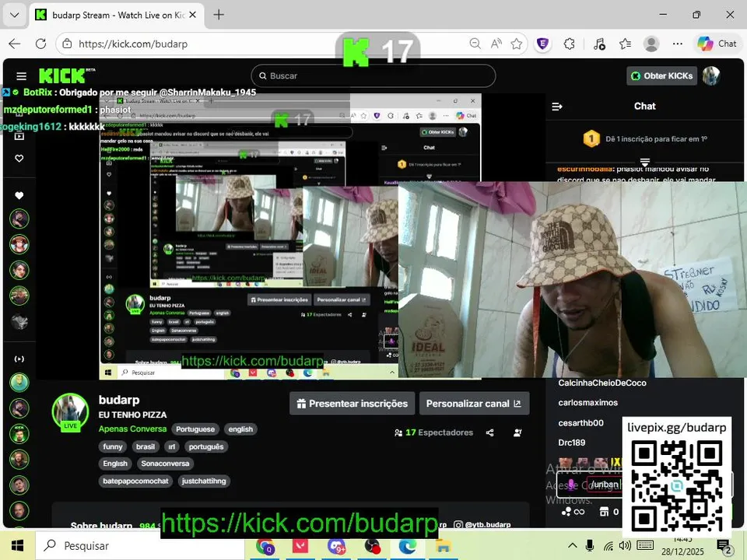Click the Obter KICKs button
Image resolution: width=747 pixels, height=560 pixels.
tap(661, 75)
